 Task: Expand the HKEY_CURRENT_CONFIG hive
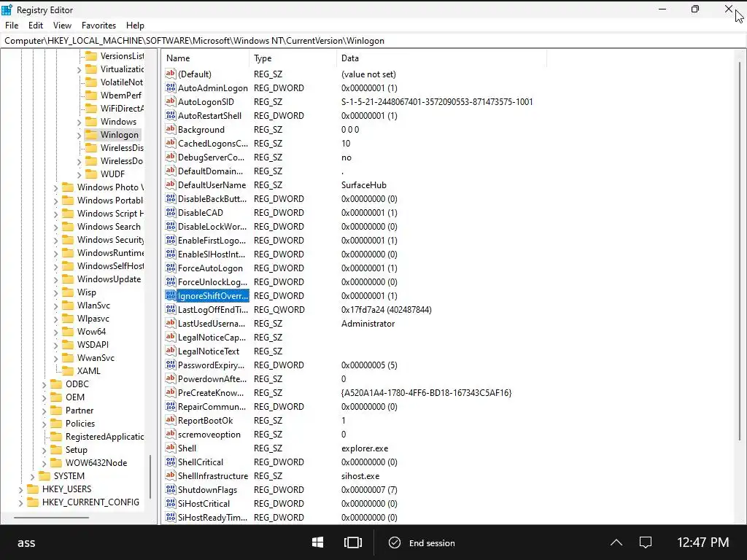coord(21,502)
